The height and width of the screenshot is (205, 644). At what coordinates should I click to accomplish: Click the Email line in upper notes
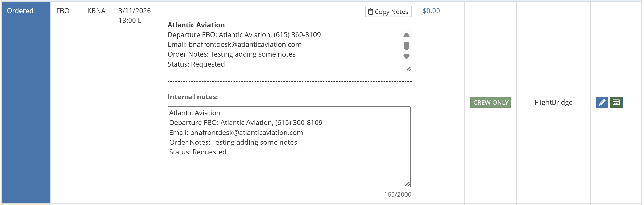(x=234, y=44)
